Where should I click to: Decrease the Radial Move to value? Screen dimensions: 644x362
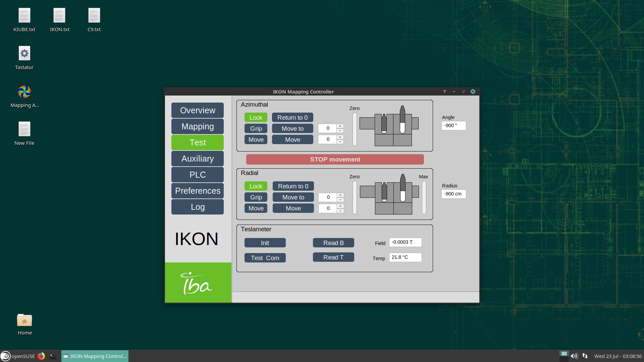click(x=340, y=199)
